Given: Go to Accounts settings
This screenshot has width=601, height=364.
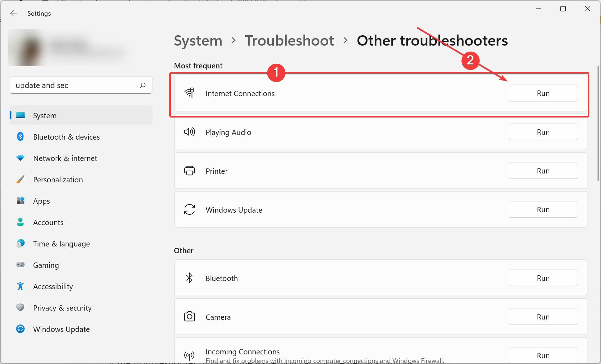Looking at the screenshot, I should (x=48, y=222).
